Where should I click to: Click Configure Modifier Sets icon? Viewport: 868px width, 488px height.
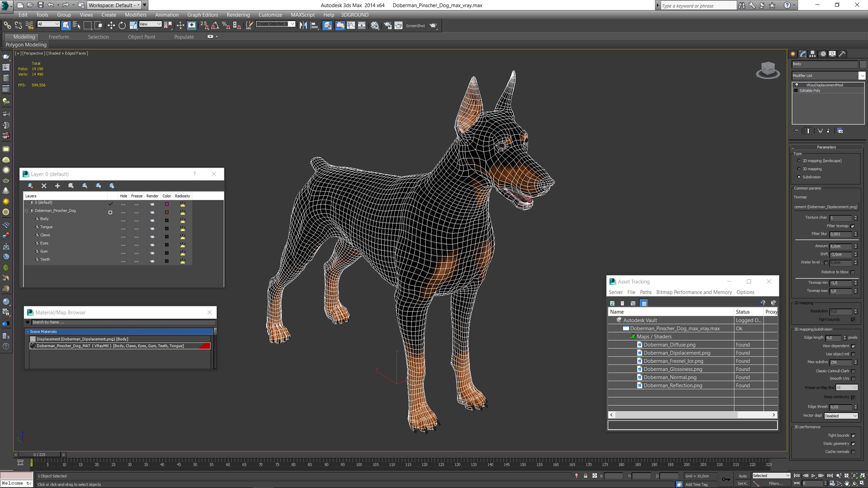pyautogui.click(x=840, y=131)
